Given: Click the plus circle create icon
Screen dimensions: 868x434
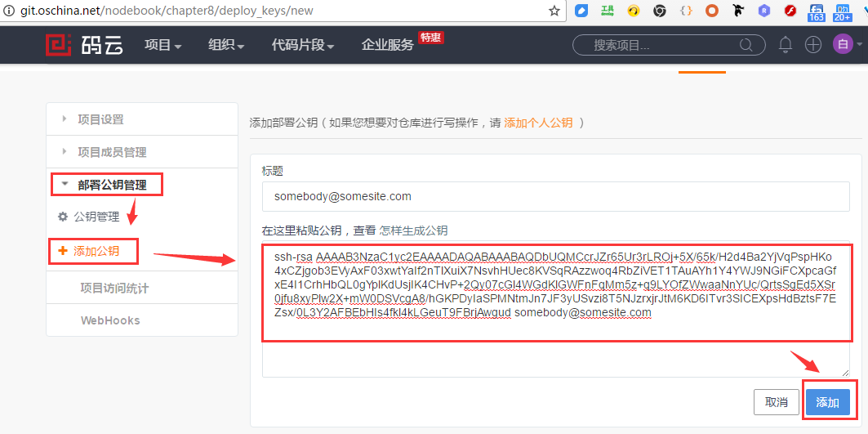Looking at the screenshot, I should pyautogui.click(x=812, y=45).
